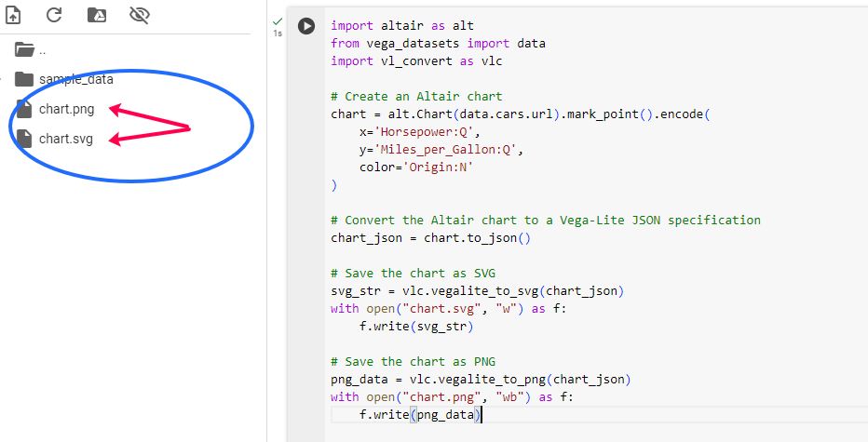This screenshot has width=868, height=442.
Task: Click the f.write(png_data) line
Action: (420, 415)
